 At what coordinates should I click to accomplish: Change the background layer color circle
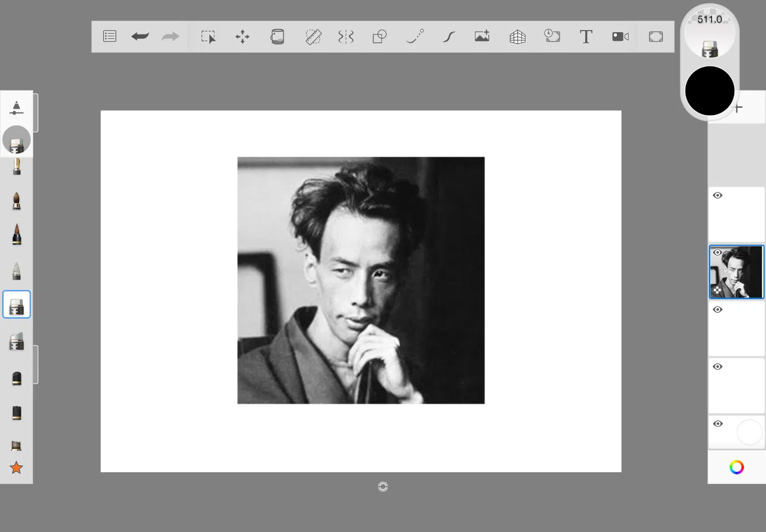[749, 432]
